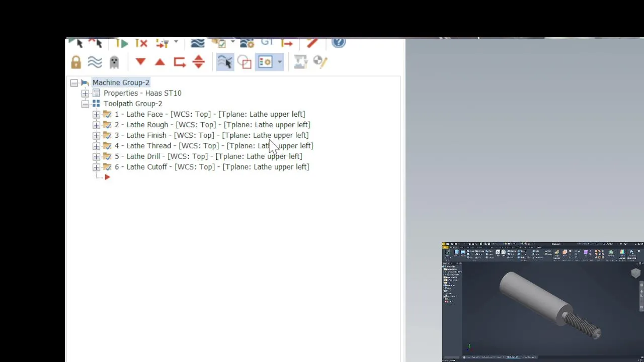The width and height of the screenshot is (644, 362).
Task: Click the red insert arrow below Lathe Cutoff
Action: point(107,177)
